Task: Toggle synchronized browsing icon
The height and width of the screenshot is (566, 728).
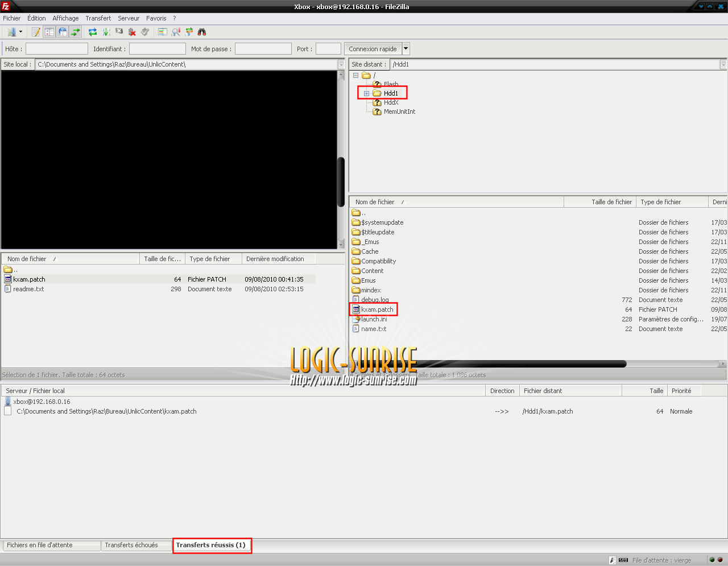Action: pos(189,32)
